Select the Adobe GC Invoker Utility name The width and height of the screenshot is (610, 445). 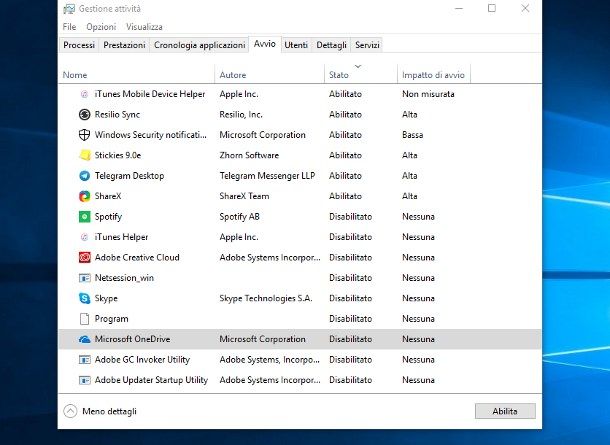coord(142,359)
